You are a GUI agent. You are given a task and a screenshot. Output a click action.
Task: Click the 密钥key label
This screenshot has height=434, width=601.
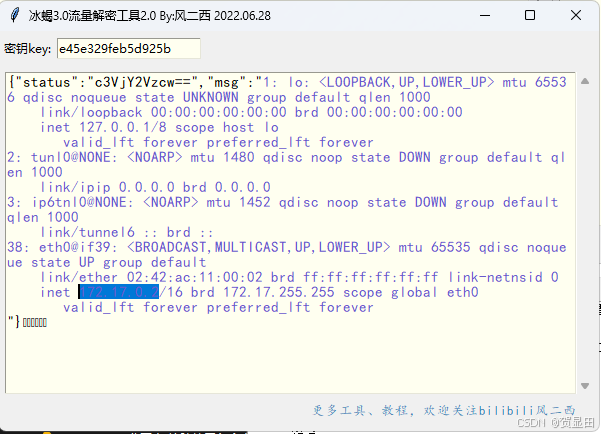(x=28, y=49)
